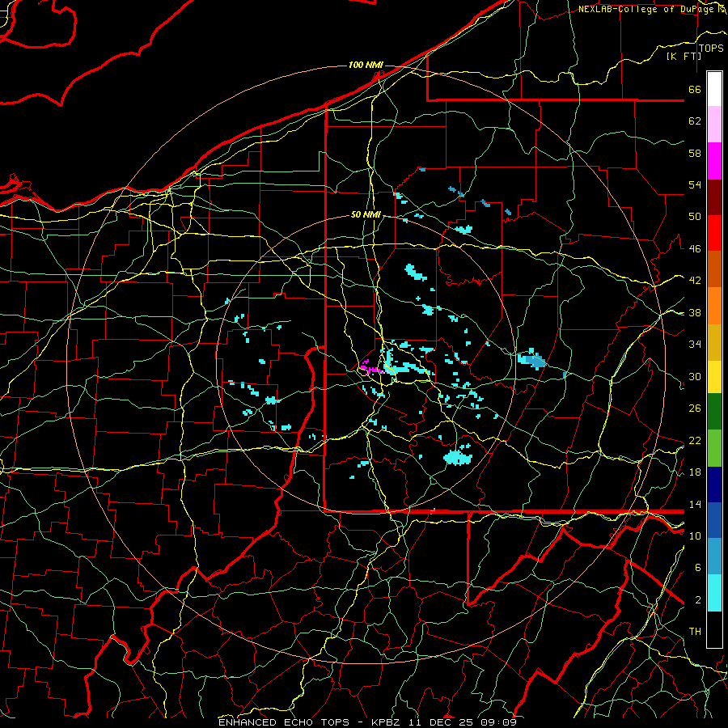Select the steel blue legend band

tap(714, 557)
